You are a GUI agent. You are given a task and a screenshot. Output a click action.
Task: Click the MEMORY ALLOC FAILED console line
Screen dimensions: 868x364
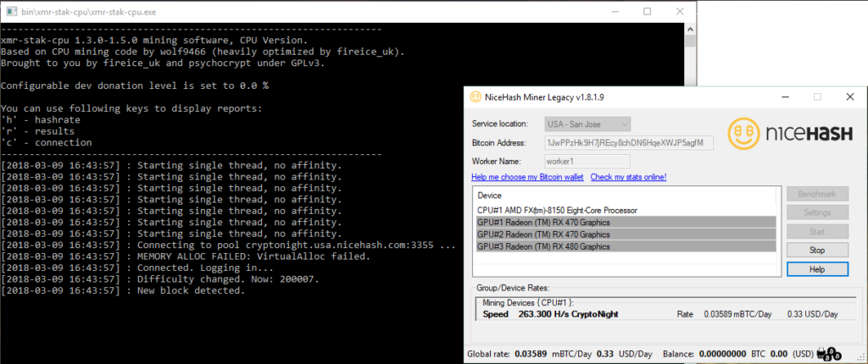pyautogui.click(x=186, y=256)
